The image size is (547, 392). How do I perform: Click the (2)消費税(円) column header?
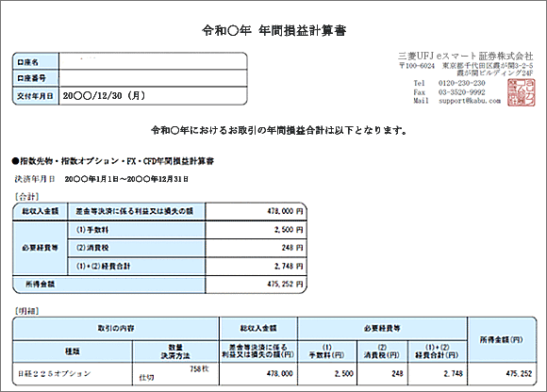[x=382, y=351]
